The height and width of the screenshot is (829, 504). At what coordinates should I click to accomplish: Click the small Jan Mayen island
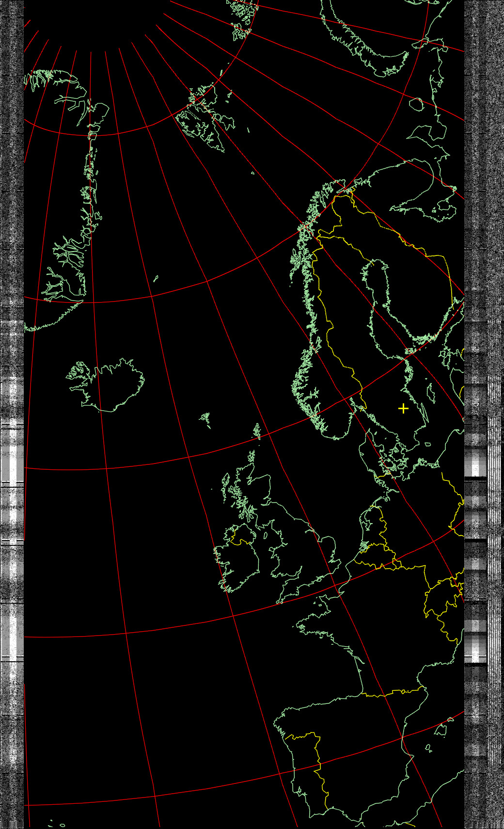pos(156,279)
